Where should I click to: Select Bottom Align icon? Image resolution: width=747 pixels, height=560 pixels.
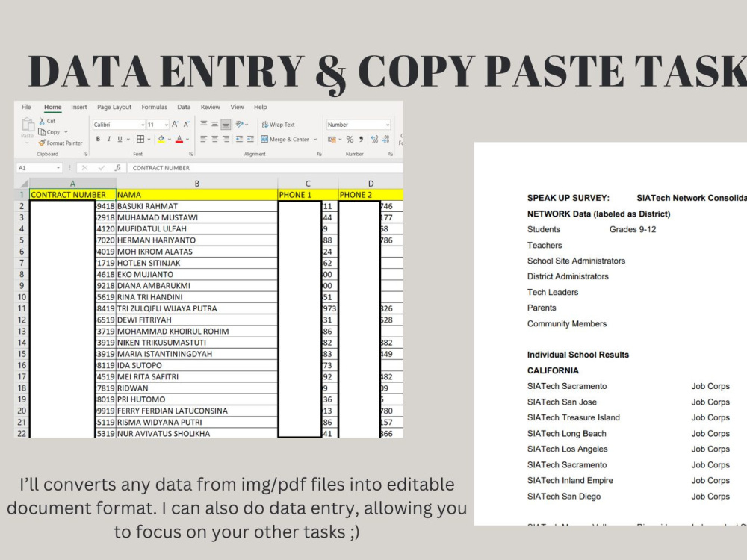[x=226, y=124]
